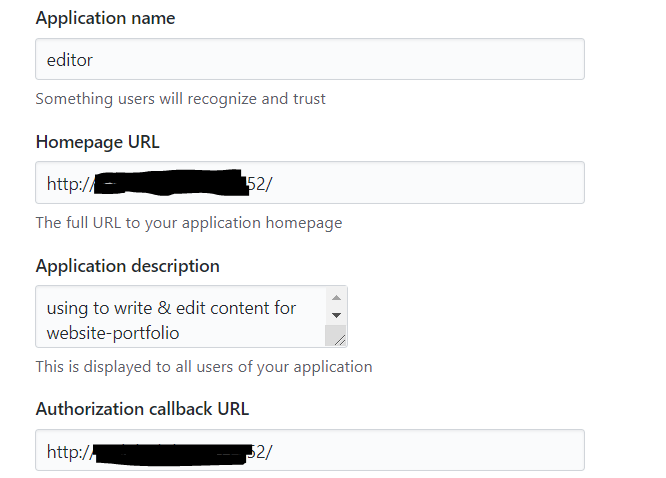Click the description textarea resize handle

pyautogui.click(x=339, y=340)
